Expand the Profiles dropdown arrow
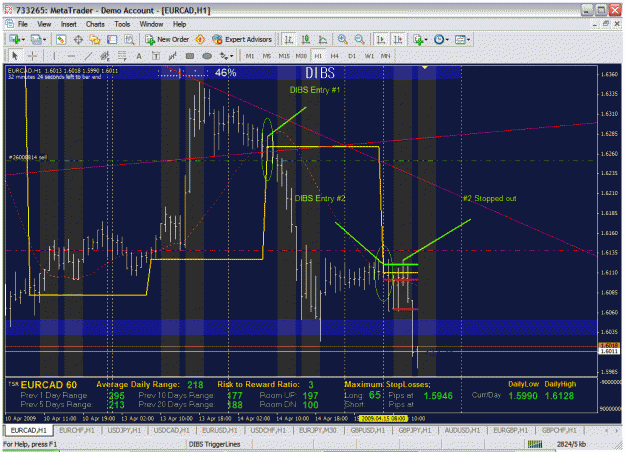This screenshot has height=452, width=625. (x=44, y=39)
